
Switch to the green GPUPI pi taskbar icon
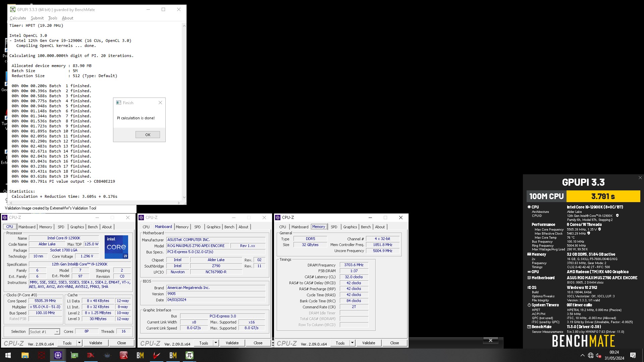tap(190, 355)
